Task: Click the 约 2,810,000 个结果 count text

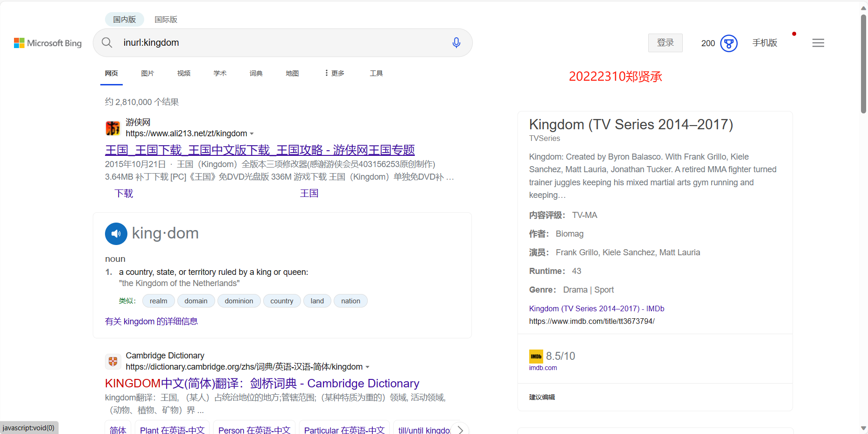Action: [142, 102]
